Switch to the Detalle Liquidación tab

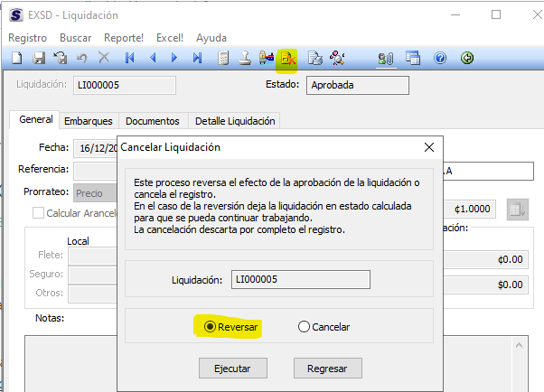pos(234,121)
